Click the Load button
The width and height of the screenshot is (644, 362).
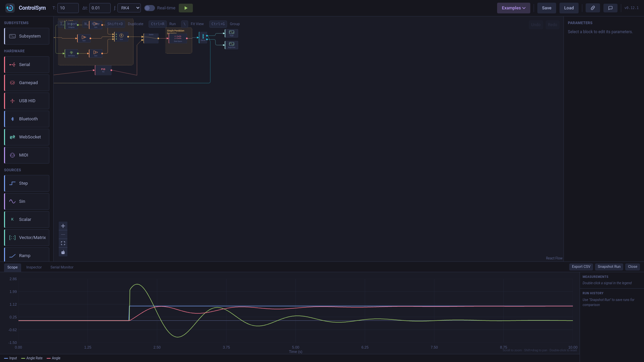569,8
